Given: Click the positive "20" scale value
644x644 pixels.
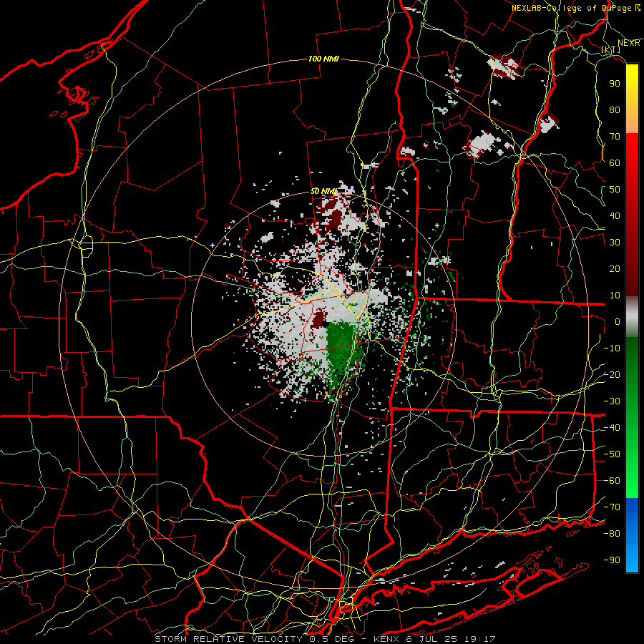Looking at the screenshot, I should click(615, 268).
